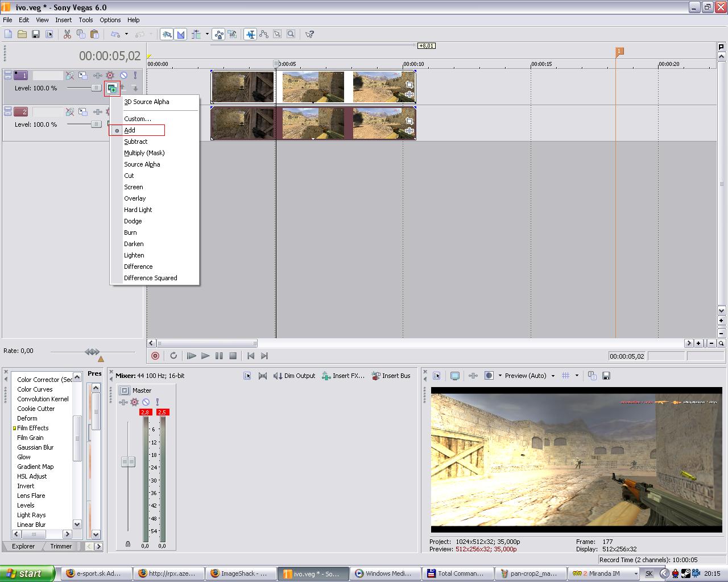Click the Stop transport button
728x582 pixels.
click(x=233, y=356)
